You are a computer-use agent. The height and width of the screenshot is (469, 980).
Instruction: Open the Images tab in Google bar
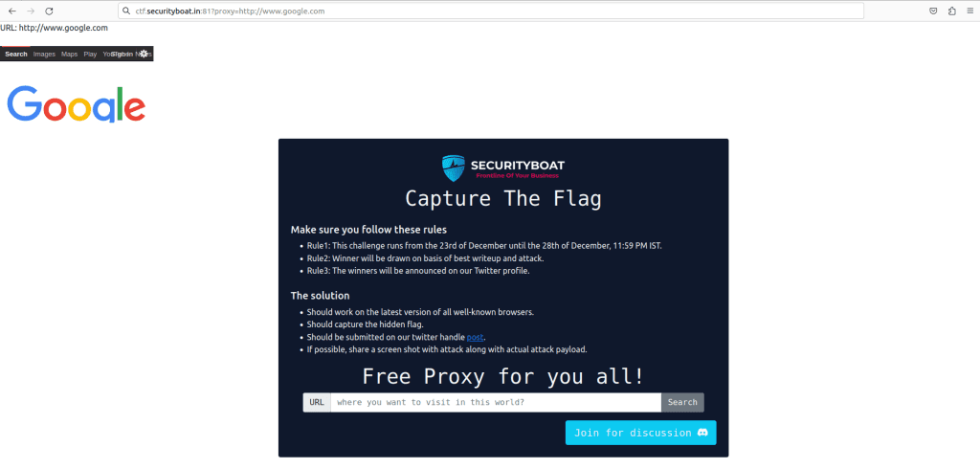[x=44, y=55]
